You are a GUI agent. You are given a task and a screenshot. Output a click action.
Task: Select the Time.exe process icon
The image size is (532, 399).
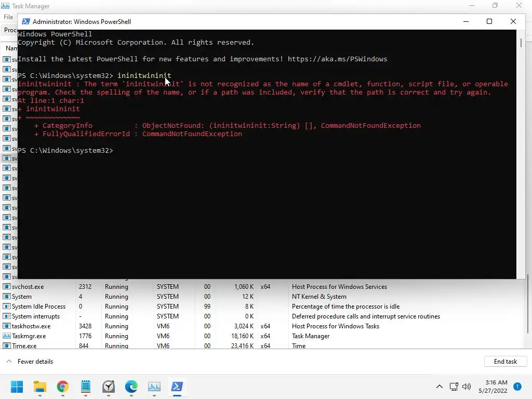point(6,345)
